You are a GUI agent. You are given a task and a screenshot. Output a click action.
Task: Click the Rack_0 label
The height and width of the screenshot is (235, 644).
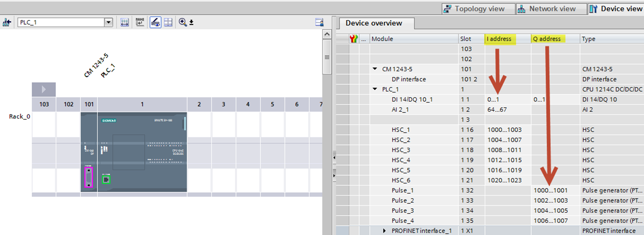click(20, 116)
